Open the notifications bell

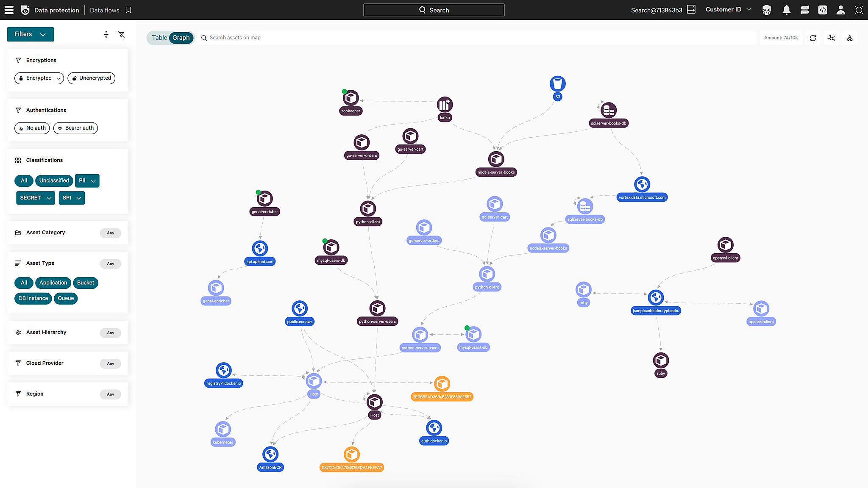tap(786, 10)
